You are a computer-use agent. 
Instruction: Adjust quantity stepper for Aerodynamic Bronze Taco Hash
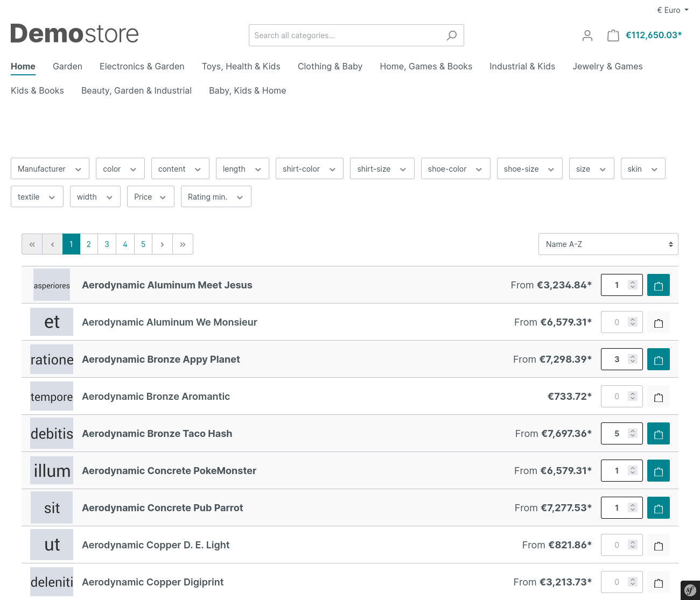633,434
